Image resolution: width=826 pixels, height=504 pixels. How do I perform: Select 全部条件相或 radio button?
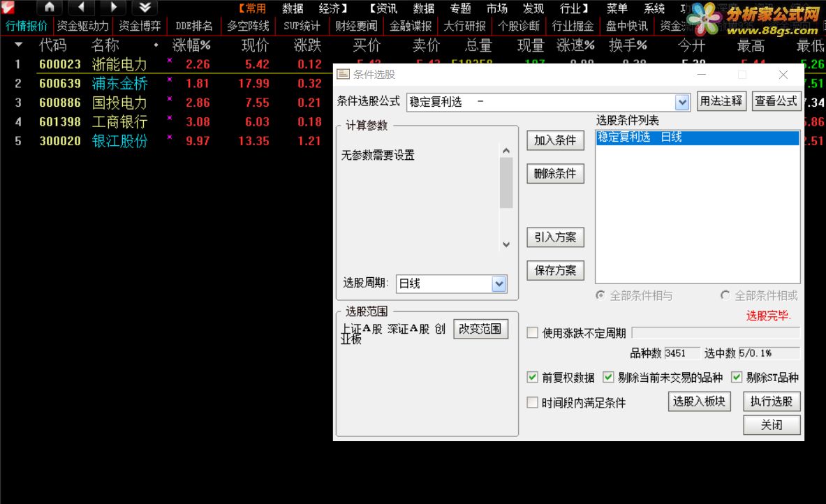click(x=725, y=295)
